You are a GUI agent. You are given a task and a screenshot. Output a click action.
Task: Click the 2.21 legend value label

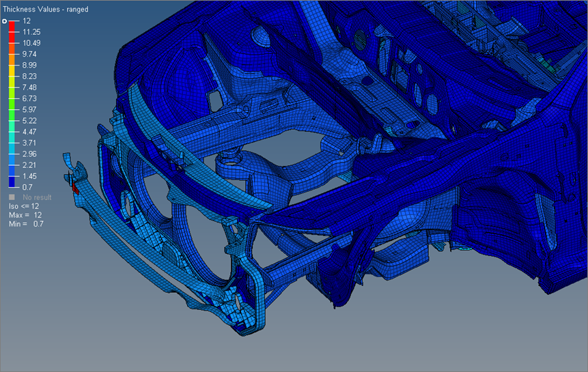click(30, 164)
